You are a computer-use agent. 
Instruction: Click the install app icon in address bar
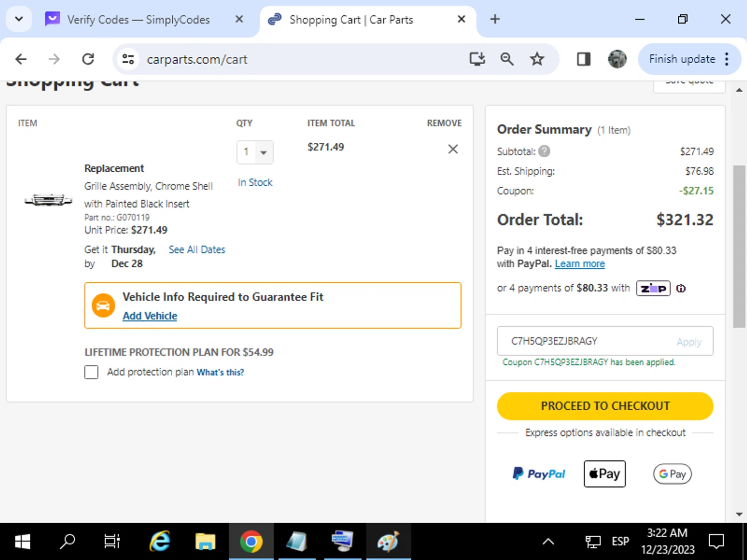(x=477, y=59)
